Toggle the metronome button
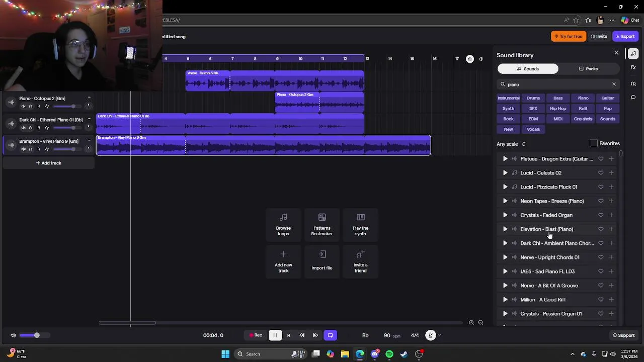 coord(431,335)
